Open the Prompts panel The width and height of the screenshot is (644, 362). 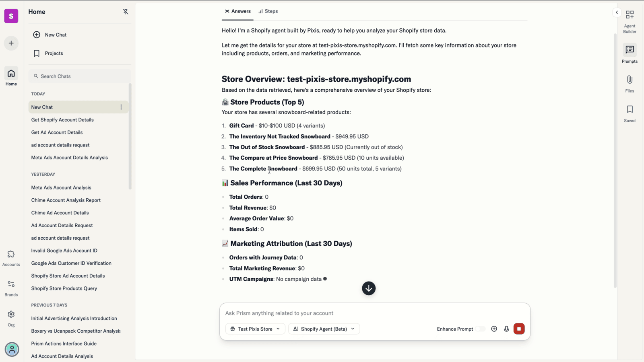(629, 53)
